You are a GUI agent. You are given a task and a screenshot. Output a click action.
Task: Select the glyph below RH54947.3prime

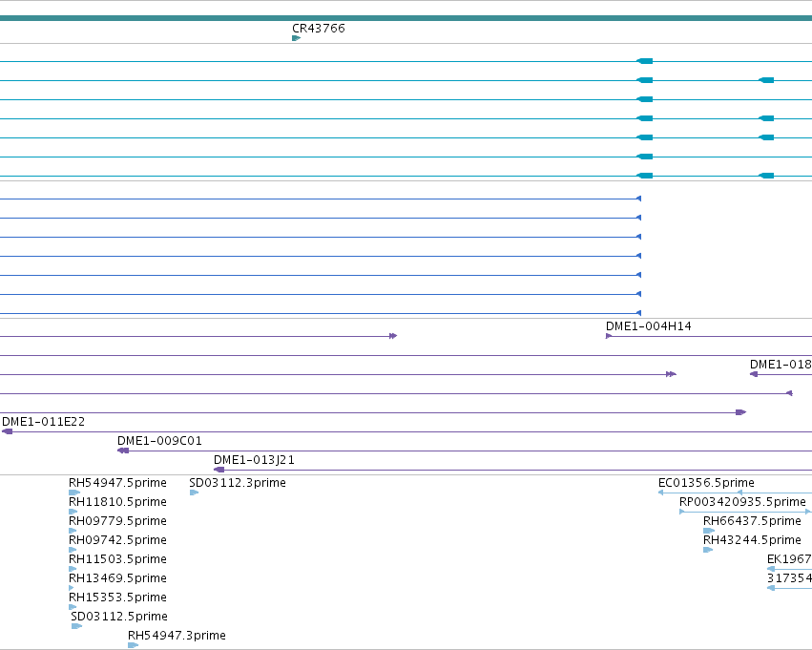tap(133, 645)
